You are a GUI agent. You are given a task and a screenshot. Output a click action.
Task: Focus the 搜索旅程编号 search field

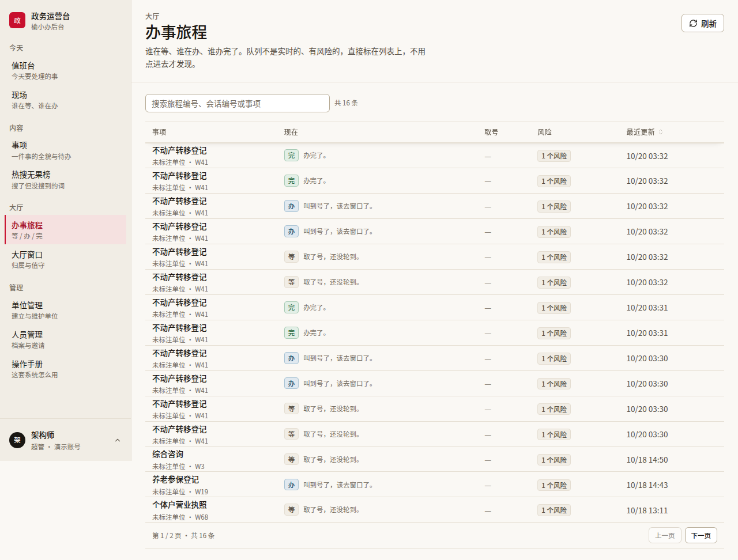(238, 103)
